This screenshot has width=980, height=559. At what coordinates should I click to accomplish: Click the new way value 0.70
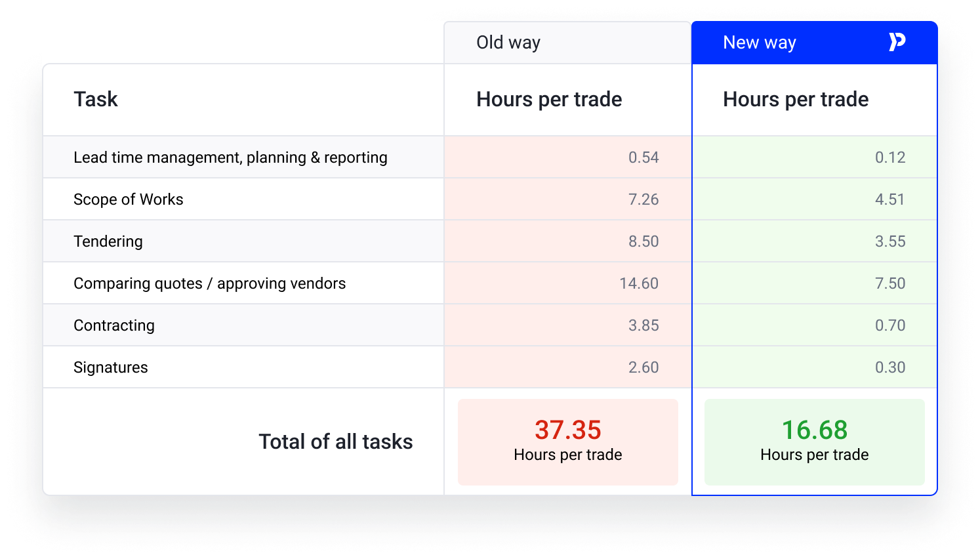point(890,325)
